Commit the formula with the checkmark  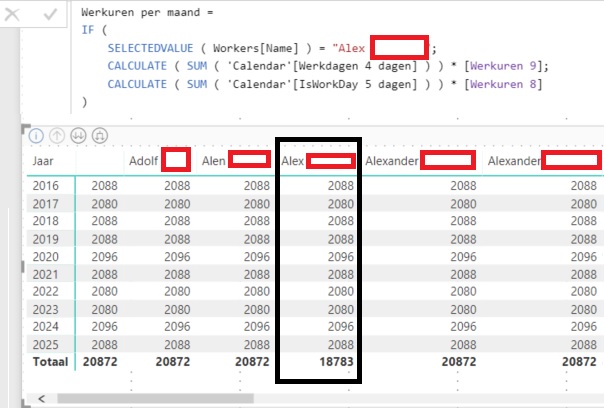pyautogui.click(x=50, y=15)
